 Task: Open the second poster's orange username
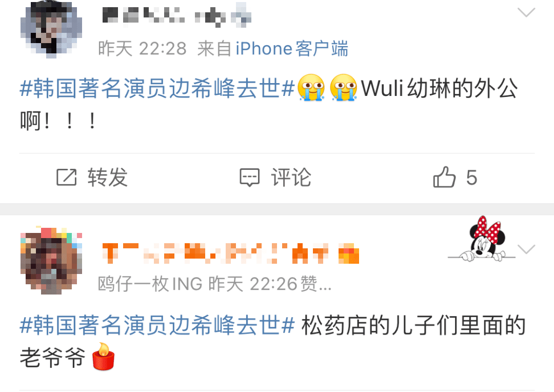point(230,253)
